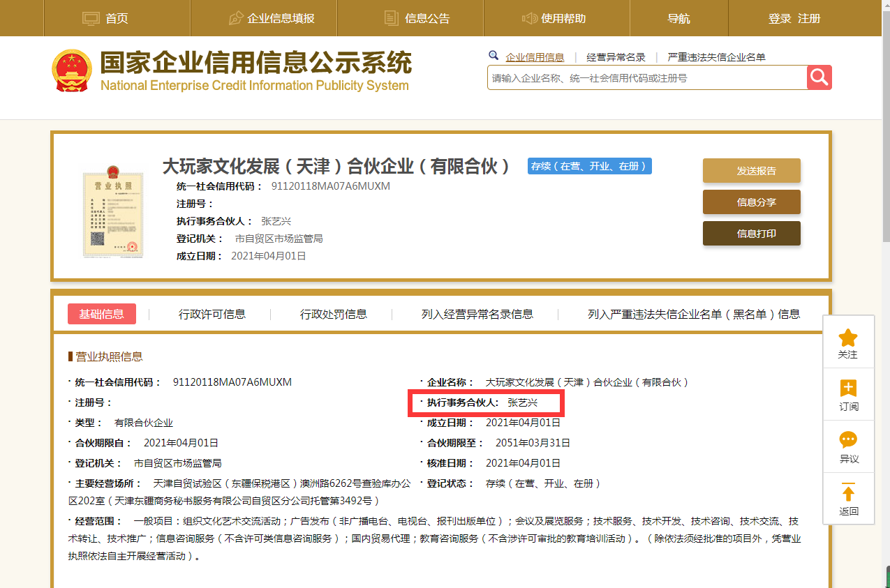This screenshot has height=588, width=890.
Task: Switch to the 行政许可信息 tab
Action: click(x=213, y=314)
